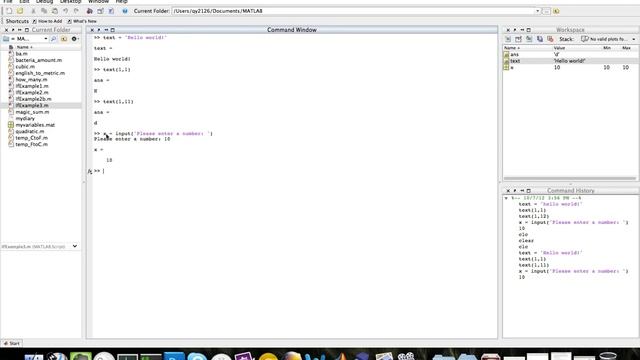The width and height of the screenshot is (640, 360).
Task: Search files in Current Folder panel
Action: pyautogui.click(x=53, y=39)
